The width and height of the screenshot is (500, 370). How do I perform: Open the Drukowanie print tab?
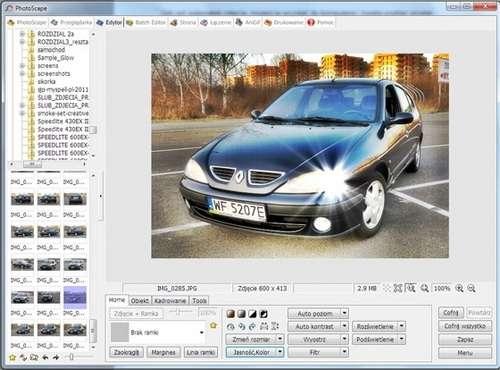[284, 22]
